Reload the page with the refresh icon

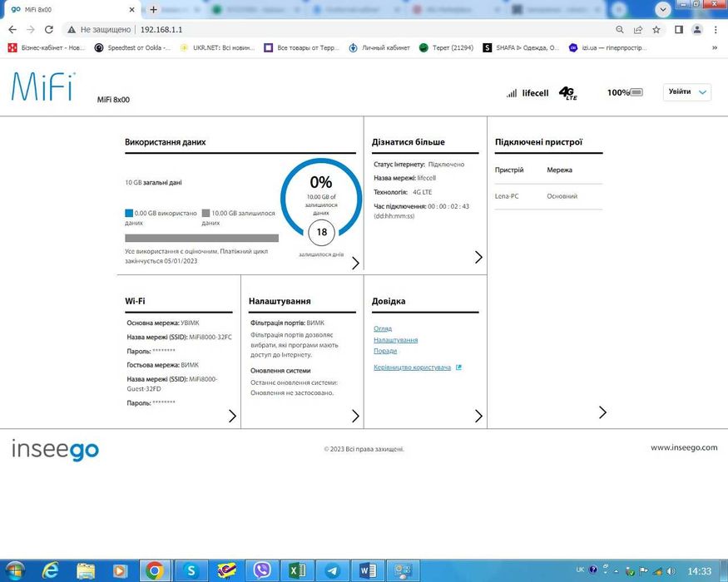49,30
